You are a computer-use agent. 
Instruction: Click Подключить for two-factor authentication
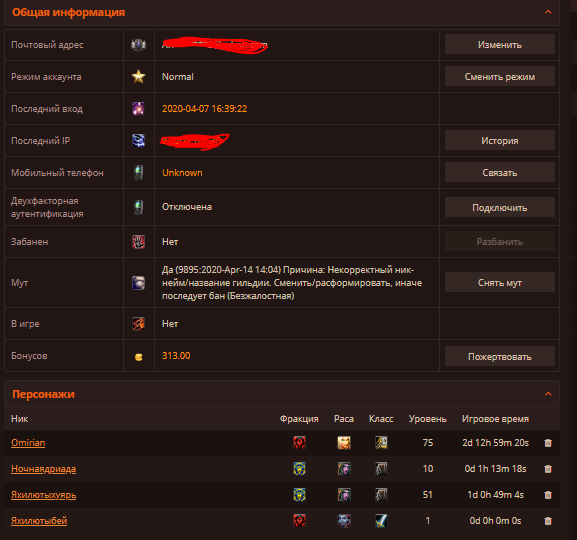click(500, 208)
